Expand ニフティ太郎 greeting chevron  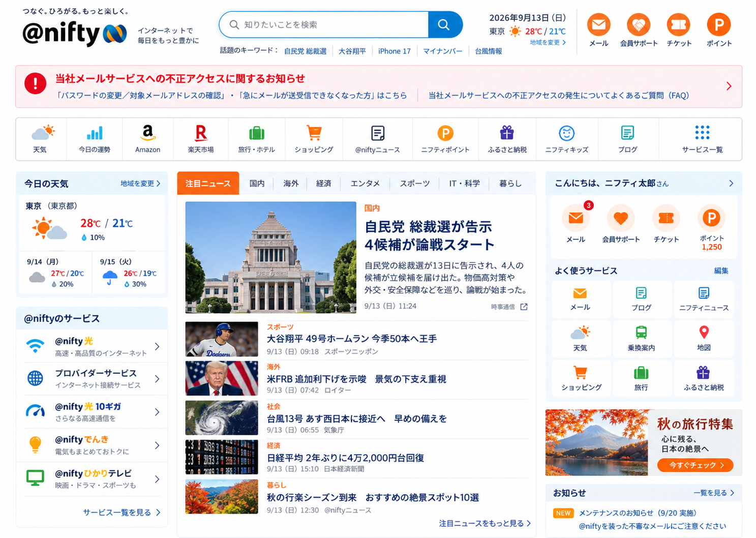731,183
